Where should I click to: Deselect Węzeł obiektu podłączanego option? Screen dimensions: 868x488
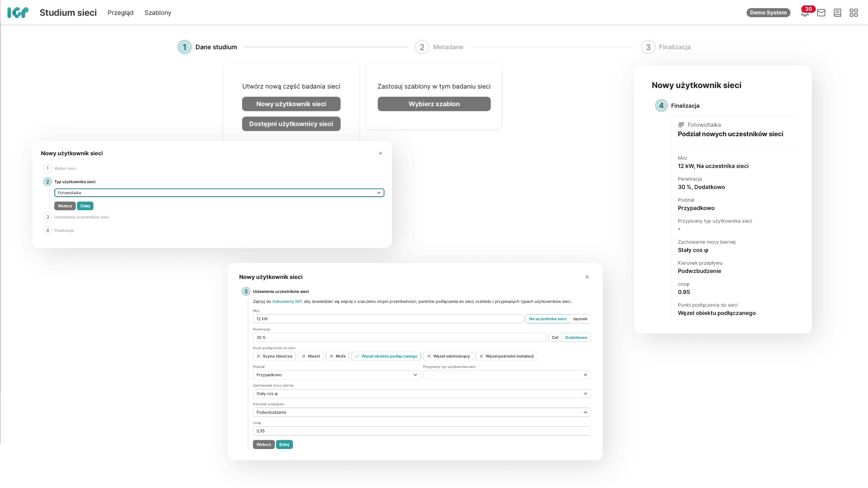pyautogui.click(x=386, y=356)
